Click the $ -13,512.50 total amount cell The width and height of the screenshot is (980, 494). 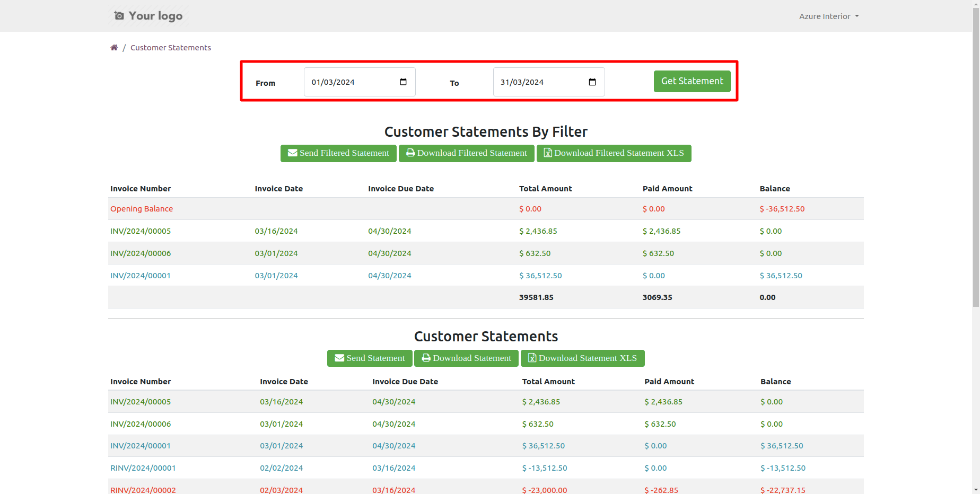pyautogui.click(x=545, y=468)
